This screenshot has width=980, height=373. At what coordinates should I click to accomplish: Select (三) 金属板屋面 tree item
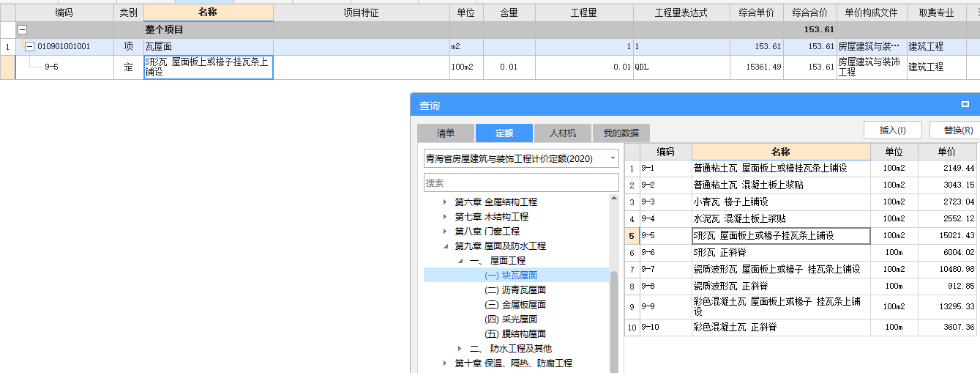(515, 304)
